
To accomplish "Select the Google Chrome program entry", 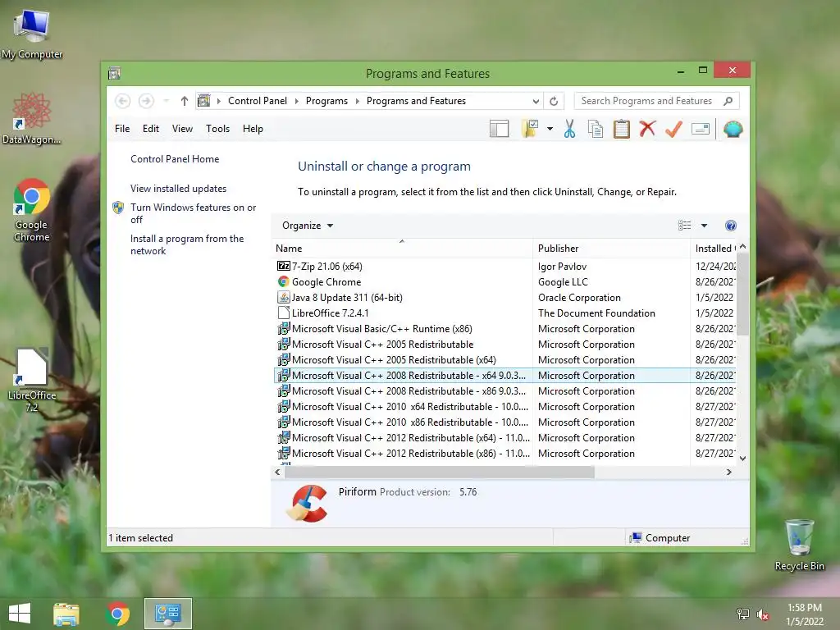I will click(x=504, y=282).
